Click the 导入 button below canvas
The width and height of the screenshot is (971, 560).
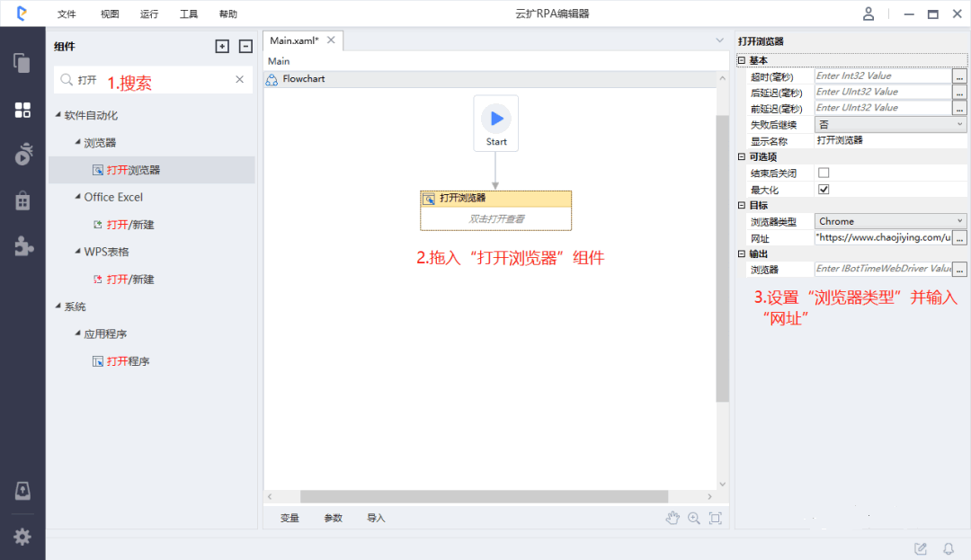coord(376,518)
